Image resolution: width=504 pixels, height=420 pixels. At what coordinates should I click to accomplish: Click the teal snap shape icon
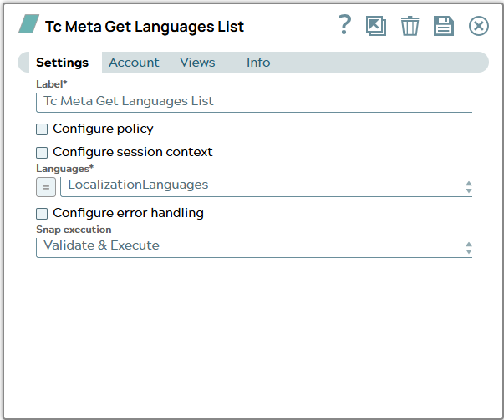pyautogui.click(x=29, y=24)
